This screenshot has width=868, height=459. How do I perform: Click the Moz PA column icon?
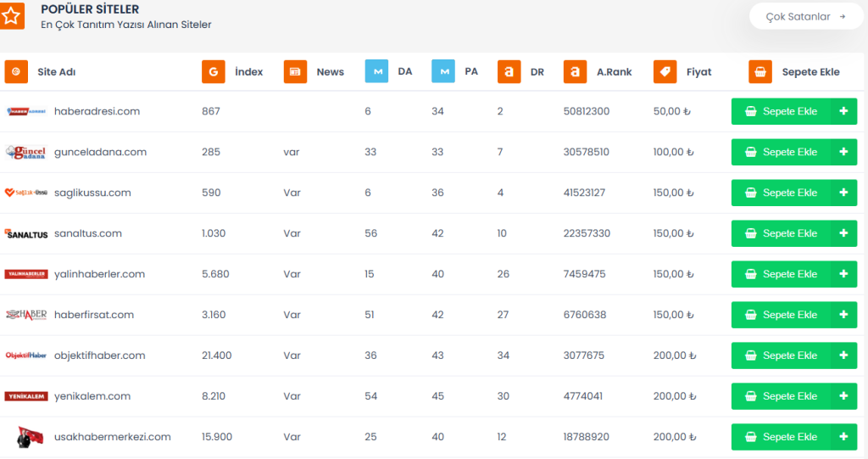pos(443,72)
